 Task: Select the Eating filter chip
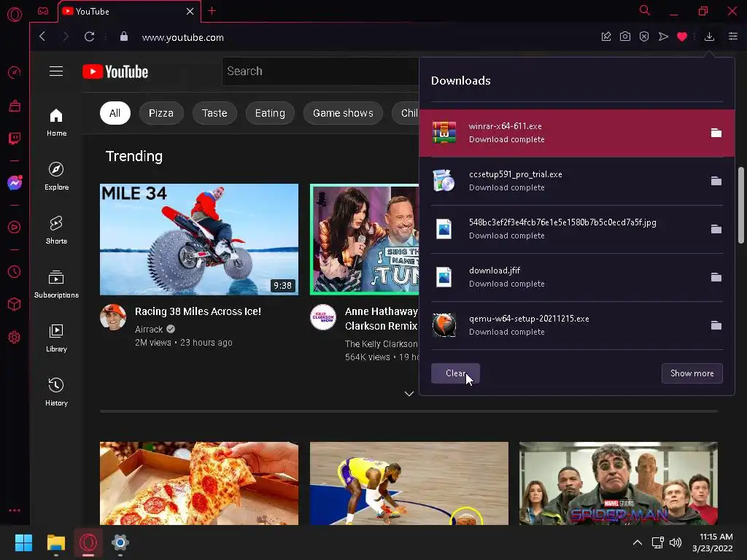pyautogui.click(x=270, y=113)
